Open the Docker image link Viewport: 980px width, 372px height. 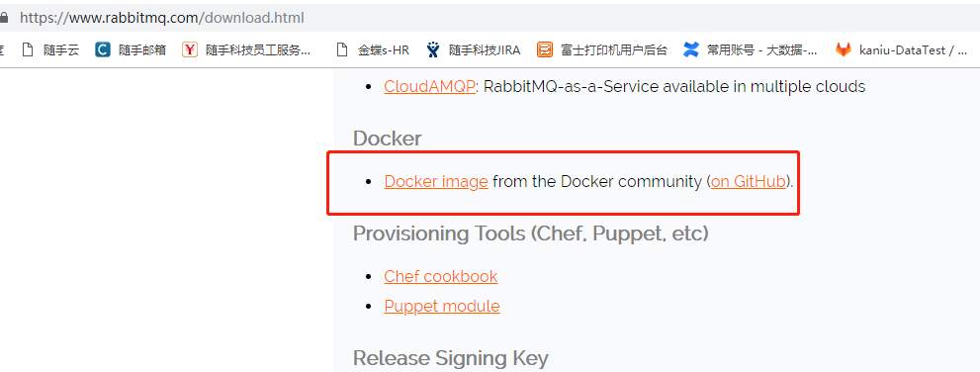436,182
